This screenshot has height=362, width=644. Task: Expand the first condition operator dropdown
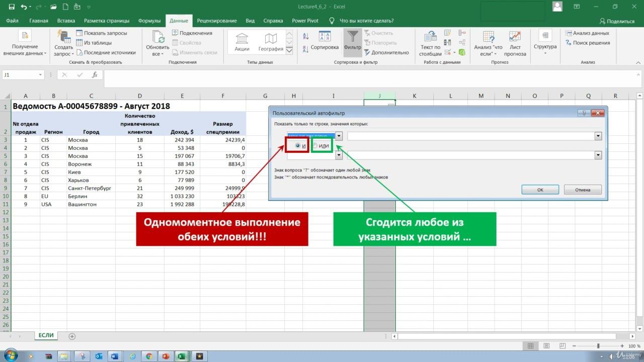339,136
